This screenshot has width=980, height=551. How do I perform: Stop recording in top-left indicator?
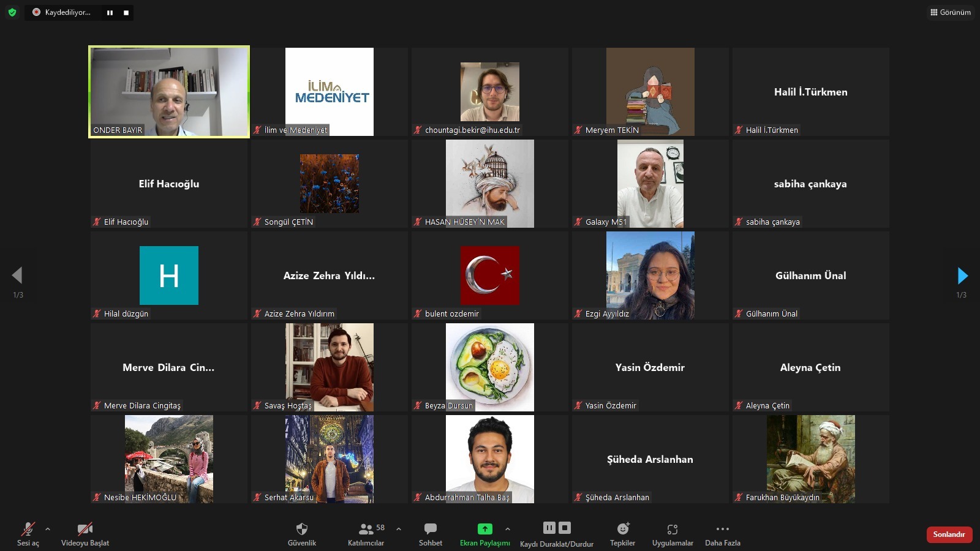point(126,12)
